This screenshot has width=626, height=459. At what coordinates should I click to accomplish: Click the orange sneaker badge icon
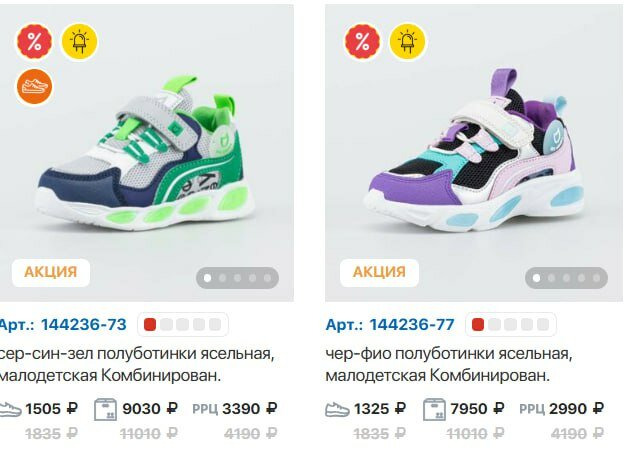click(33, 85)
